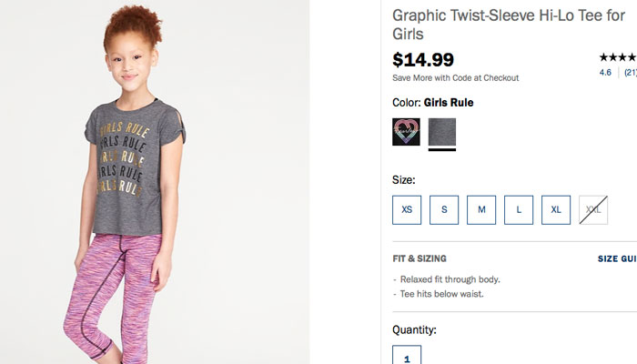Click the star rating icons
Screen dimensions: 637x364
point(618,56)
